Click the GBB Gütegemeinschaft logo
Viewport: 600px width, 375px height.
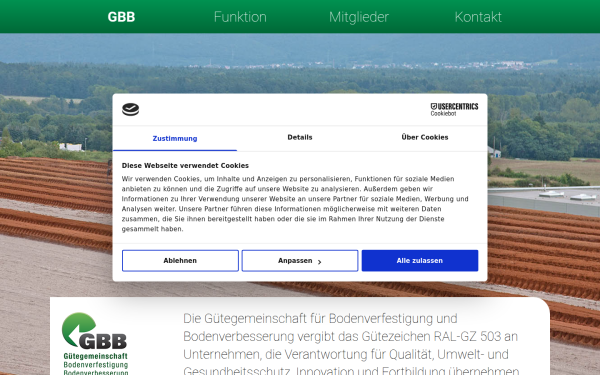95,343
